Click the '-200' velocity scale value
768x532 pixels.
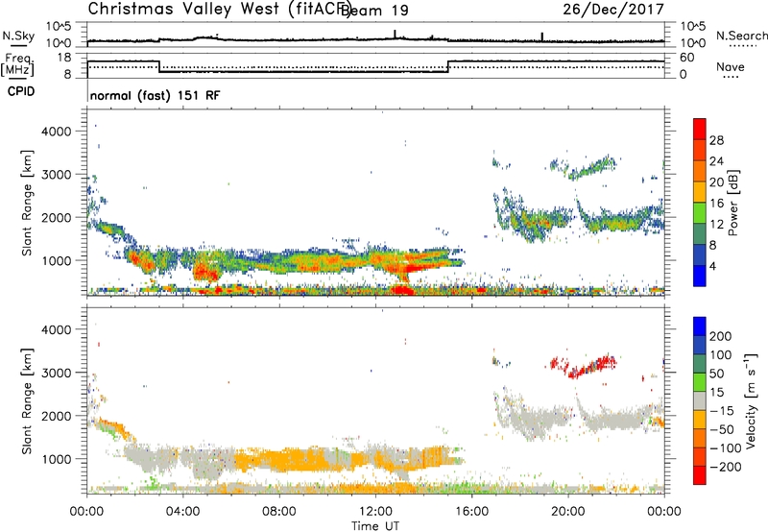tap(725, 467)
